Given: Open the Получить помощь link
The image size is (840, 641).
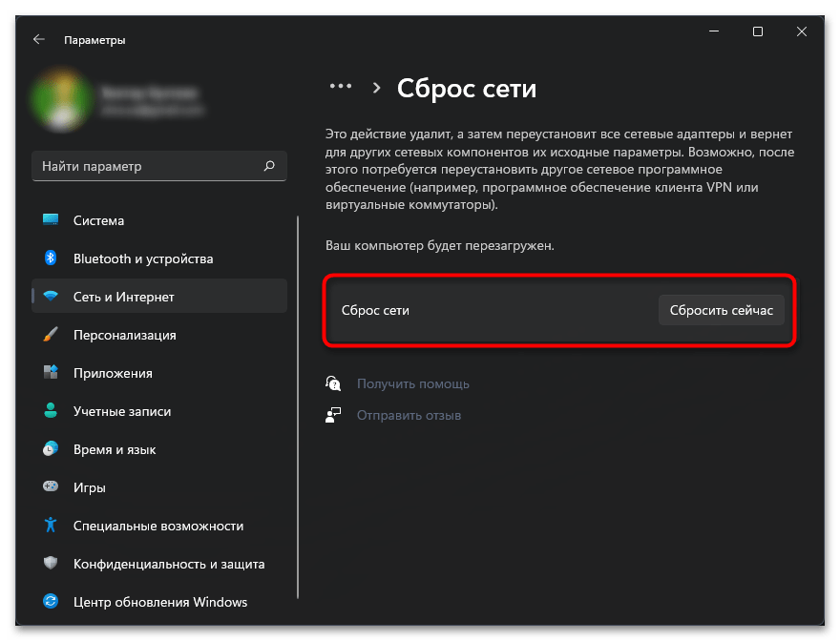Looking at the screenshot, I should click(x=413, y=384).
